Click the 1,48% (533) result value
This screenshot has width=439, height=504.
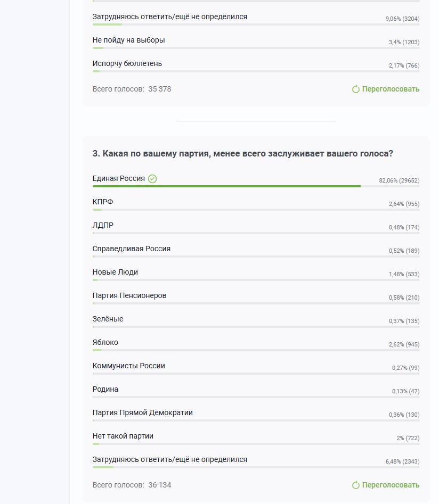pos(404,275)
